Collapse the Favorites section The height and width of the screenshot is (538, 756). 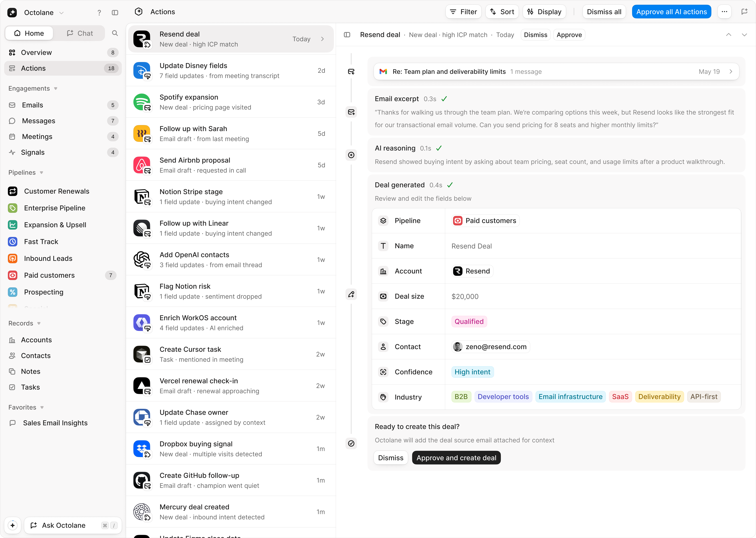click(x=42, y=407)
